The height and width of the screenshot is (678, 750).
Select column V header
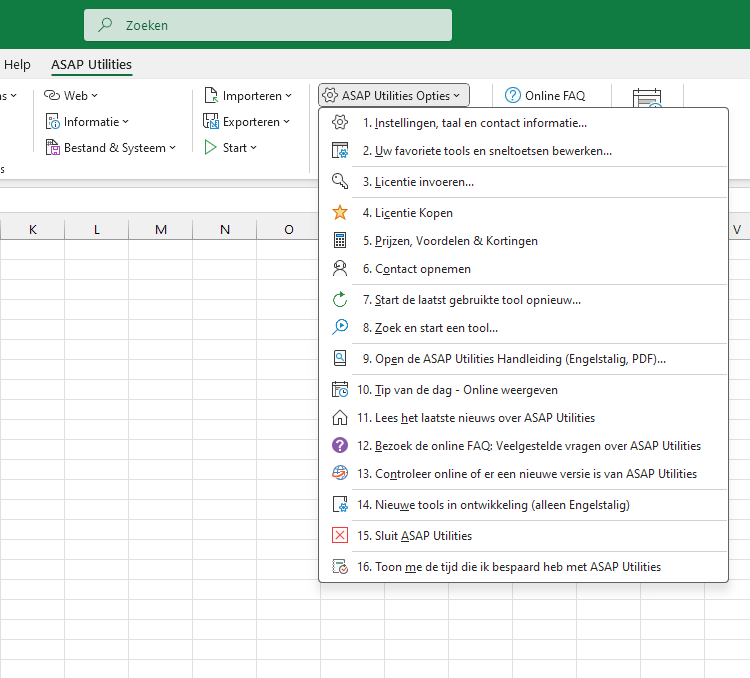(737, 230)
